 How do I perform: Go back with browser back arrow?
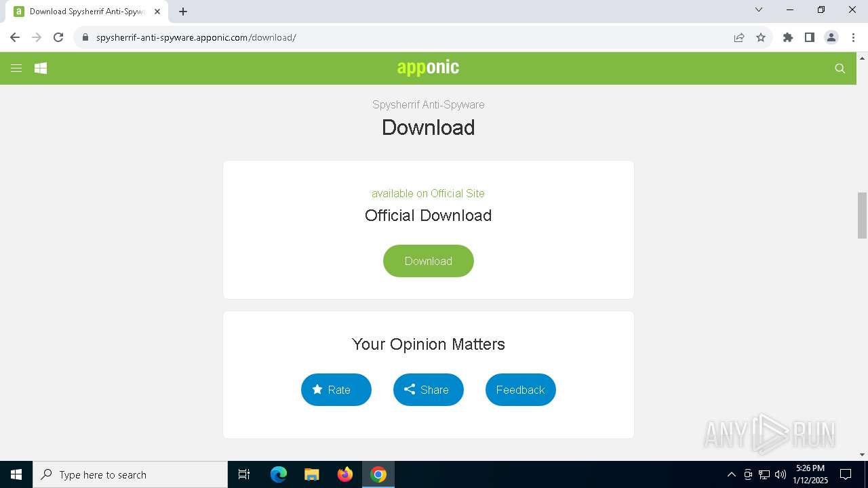15,37
